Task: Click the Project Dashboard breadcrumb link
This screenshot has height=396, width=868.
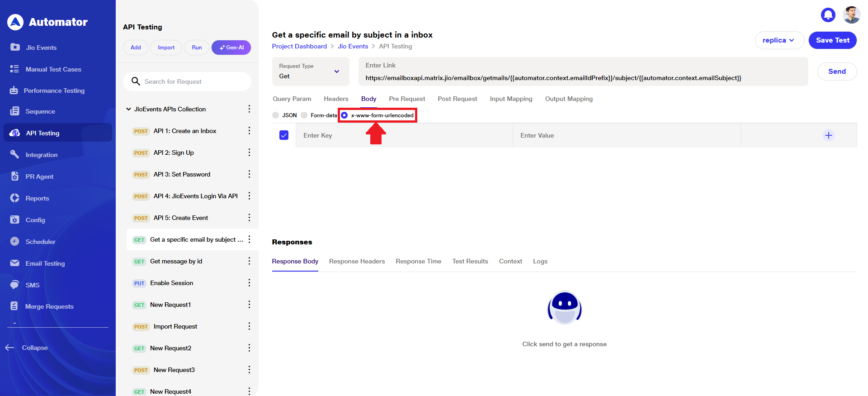Action: (x=299, y=46)
